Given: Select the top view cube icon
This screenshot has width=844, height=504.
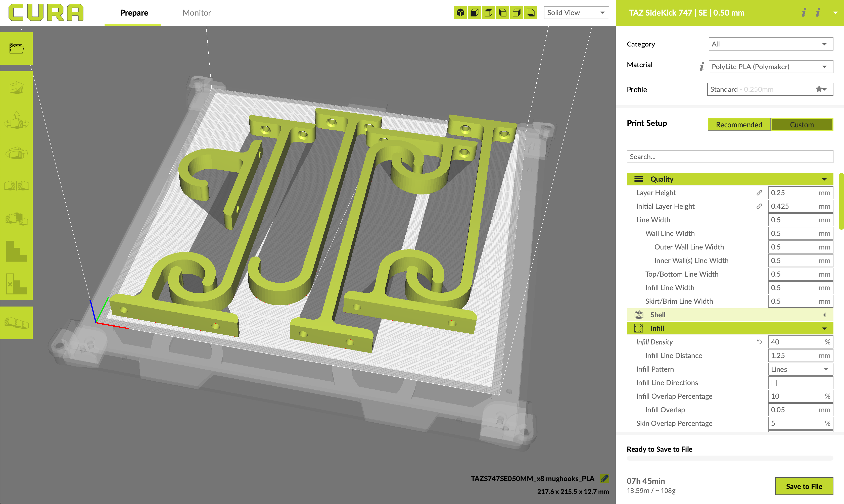Looking at the screenshot, I should point(488,13).
